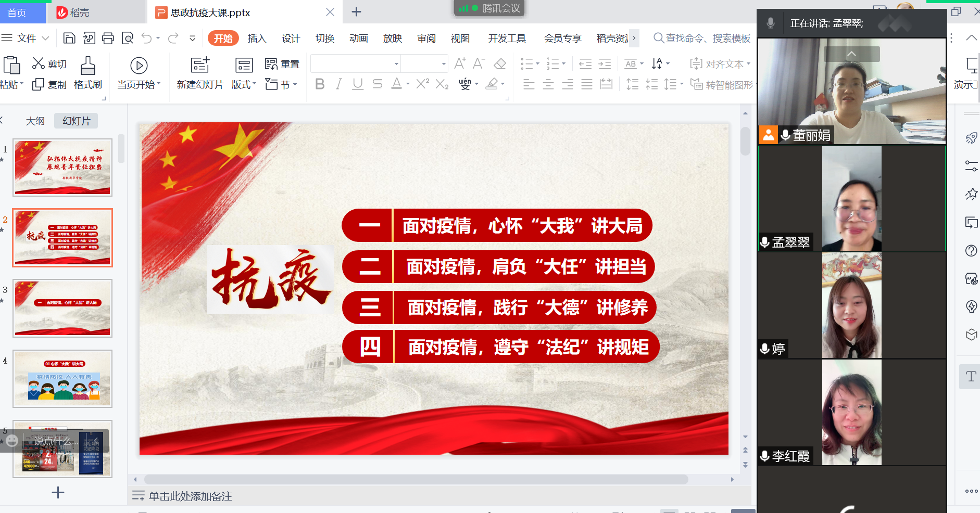Start slideshow with 当页开始 play icon
Screen dimensions: 980x513
pyautogui.click(x=139, y=66)
